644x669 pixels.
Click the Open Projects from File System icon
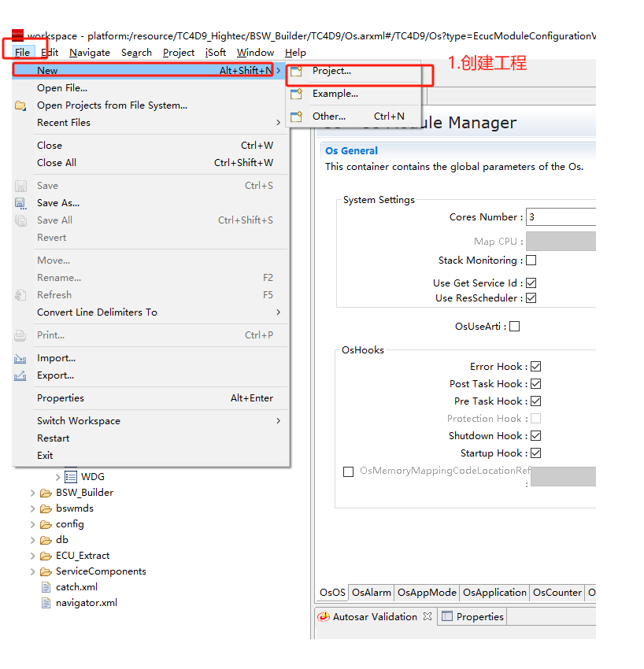[x=20, y=105]
